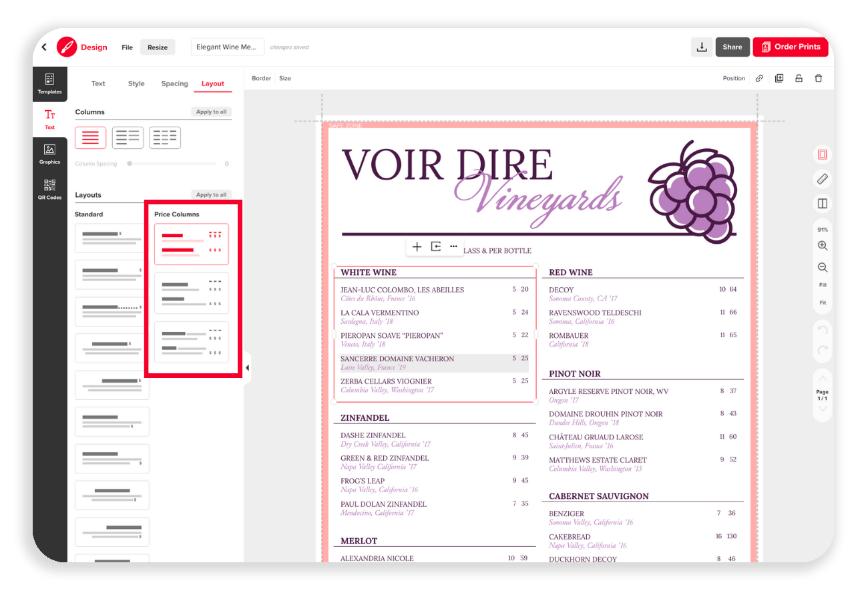Open the Graphics sidebar panel
Viewport: 868px width, 601px height.
pyautogui.click(x=49, y=154)
